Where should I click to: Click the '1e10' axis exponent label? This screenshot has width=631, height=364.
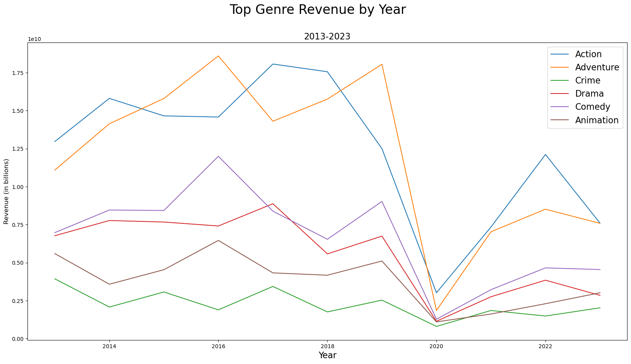(34, 39)
